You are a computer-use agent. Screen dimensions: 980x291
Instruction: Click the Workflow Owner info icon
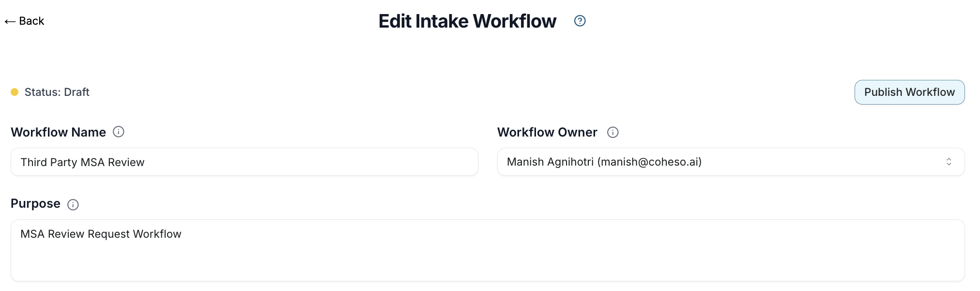612,132
